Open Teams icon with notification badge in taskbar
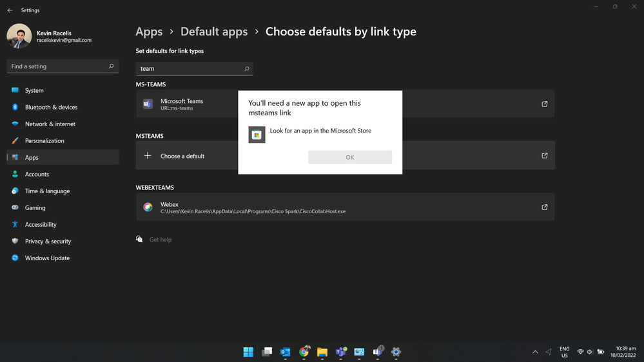This screenshot has height=362, width=644. point(378,351)
